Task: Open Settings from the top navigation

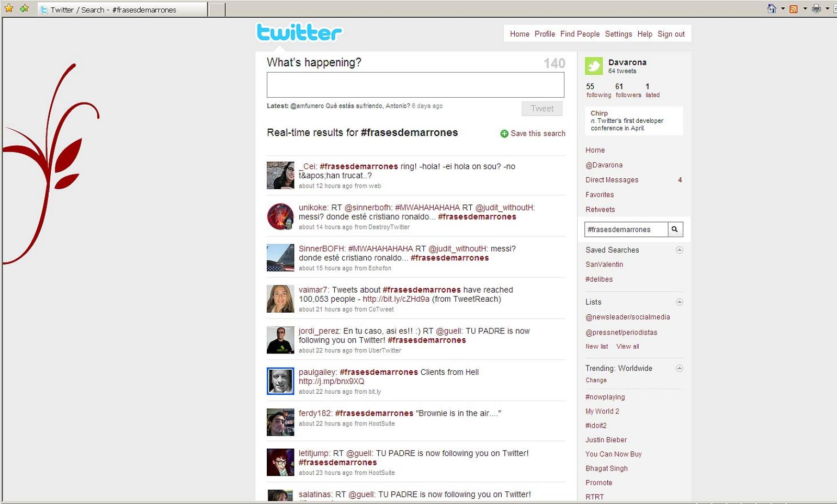Action: click(618, 34)
